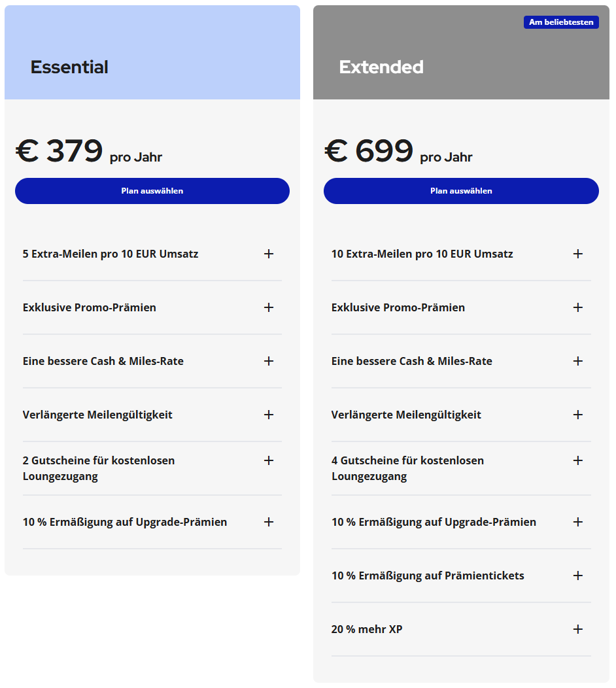The image size is (616, 688).
Task: Show details for Extended's Upgrade-Prämien discount
Action: 577,522
